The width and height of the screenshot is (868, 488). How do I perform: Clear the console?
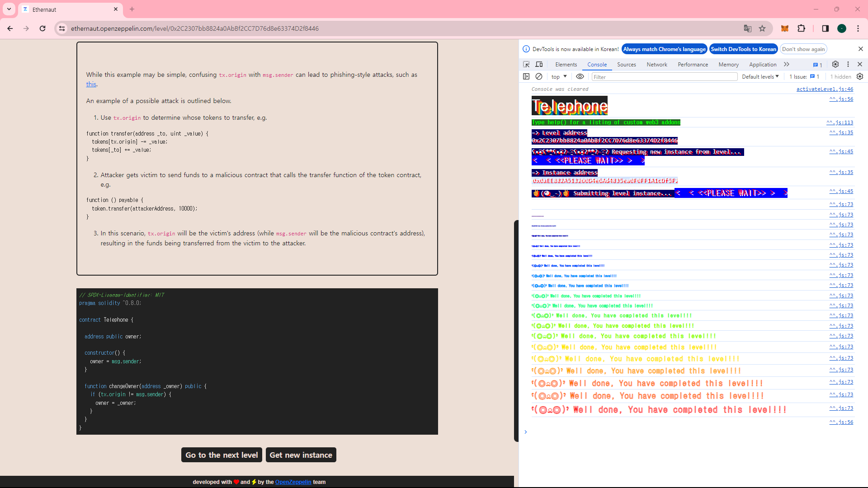539,76
